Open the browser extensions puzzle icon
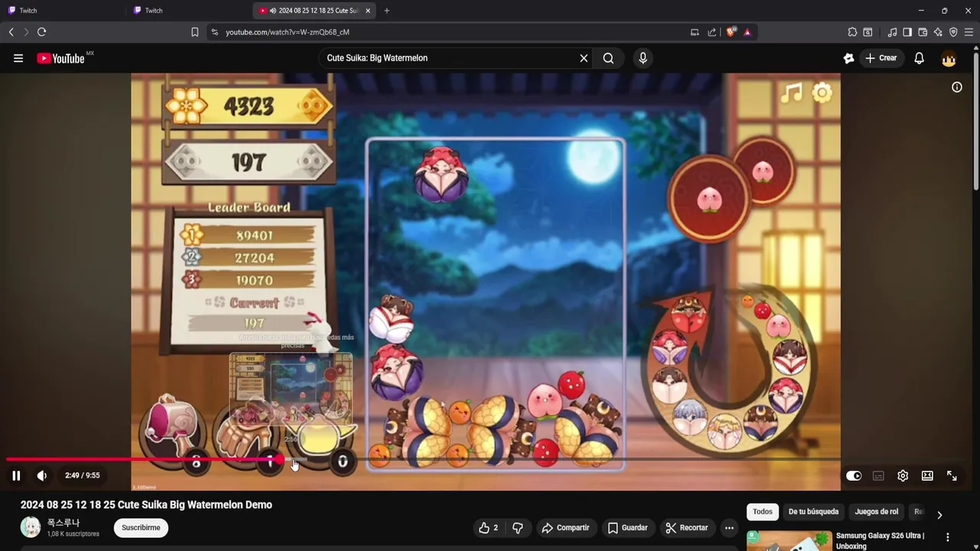Image resolution: width=980 pixels, height=551 pixels. click(852, 32)
